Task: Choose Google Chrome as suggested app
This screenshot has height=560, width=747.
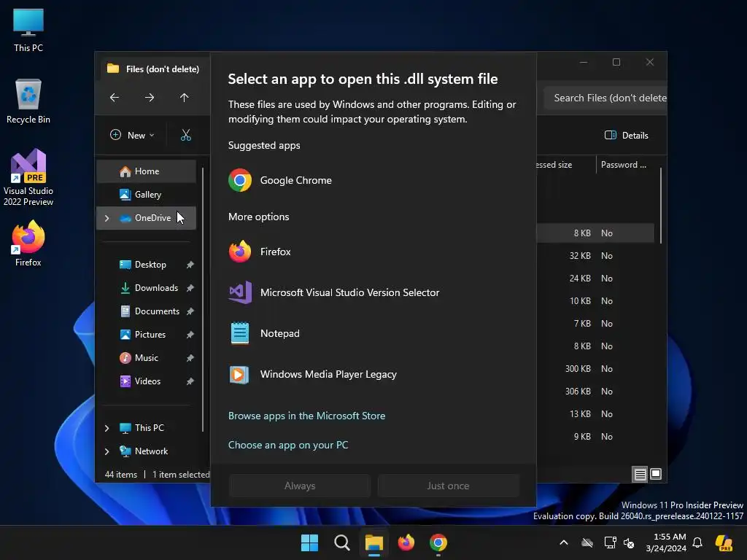Action: click(373, 181)
